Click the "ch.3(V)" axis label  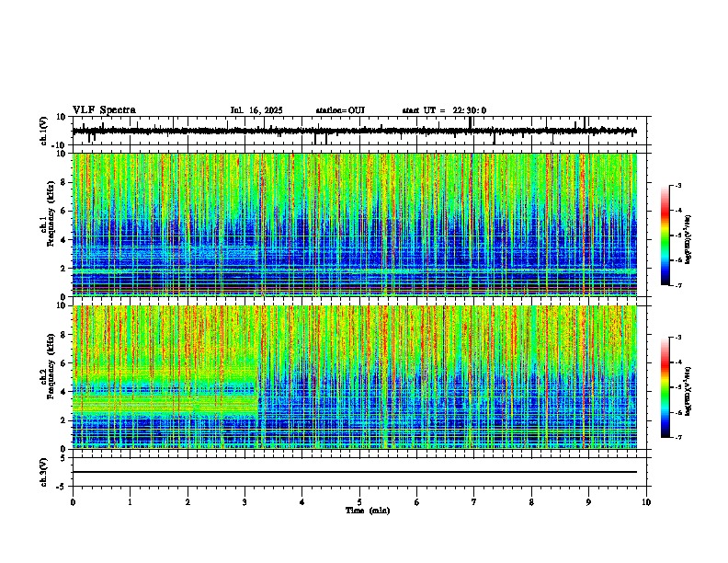[44, 472]
